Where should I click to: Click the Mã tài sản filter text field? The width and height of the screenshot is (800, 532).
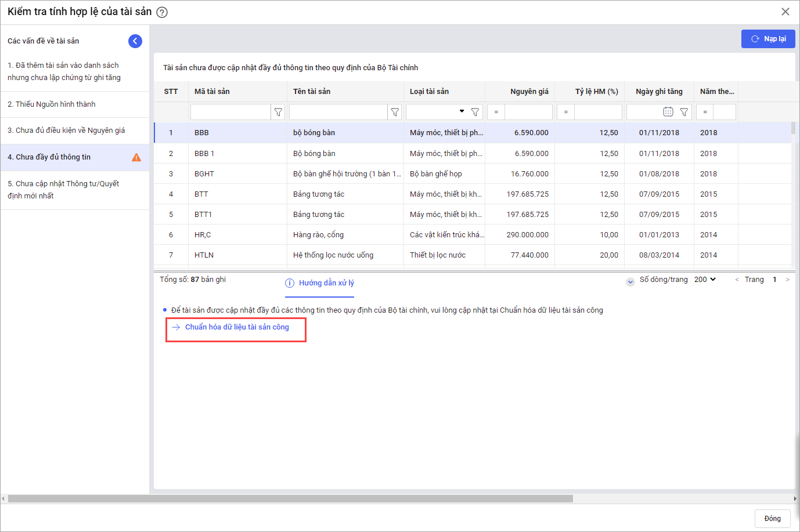click(x=230, y=112)
